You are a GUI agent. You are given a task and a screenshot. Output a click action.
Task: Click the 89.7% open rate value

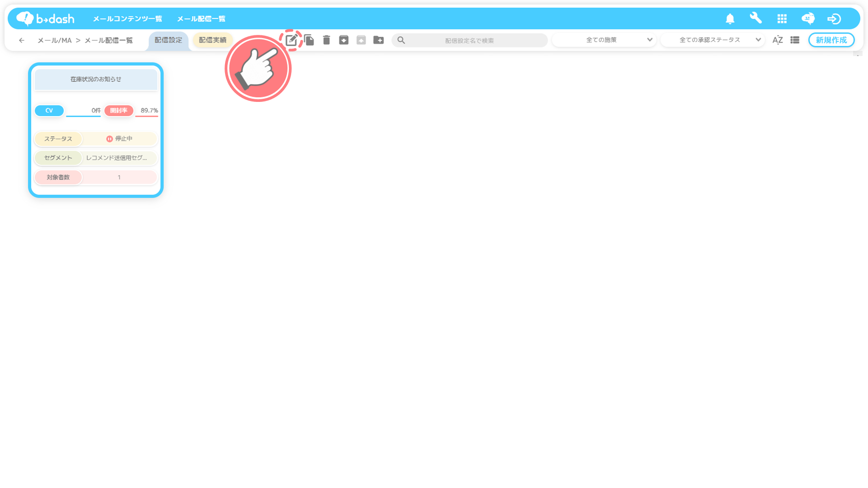point(149,111)
